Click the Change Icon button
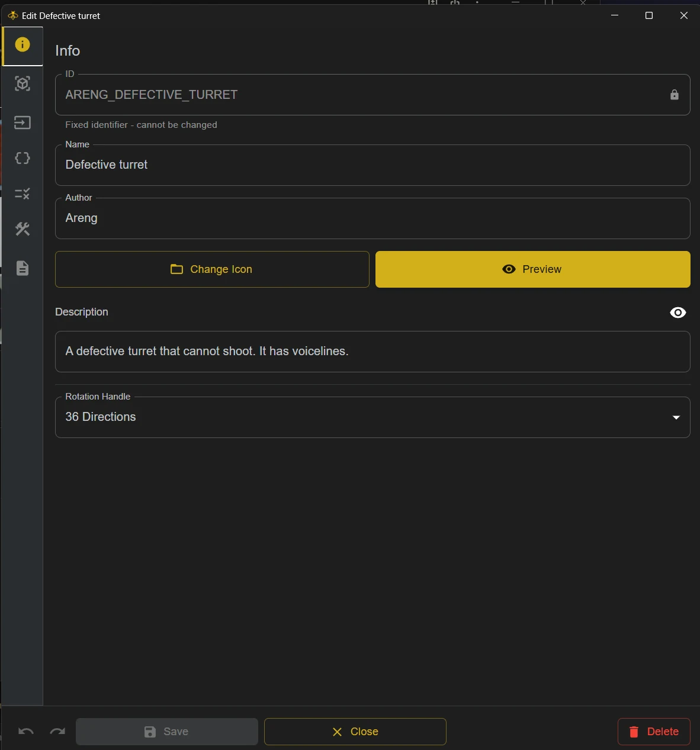 (x=212, y=269)
